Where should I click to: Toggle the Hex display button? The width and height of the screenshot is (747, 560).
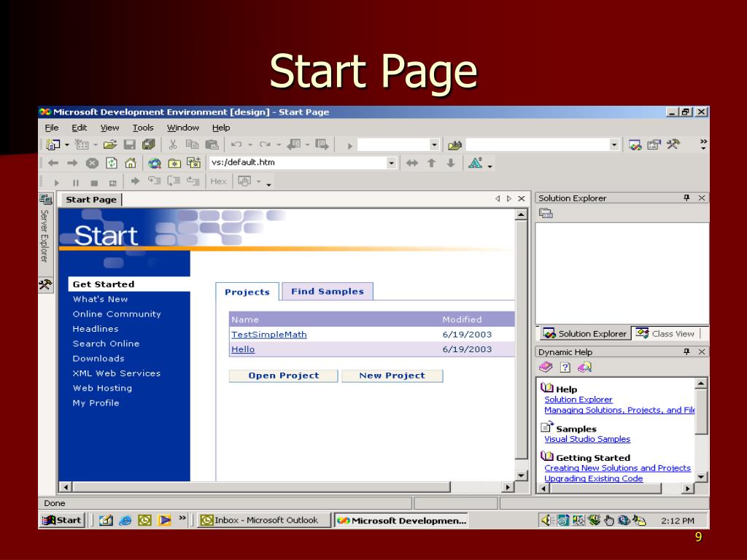(x=218, y=182)
